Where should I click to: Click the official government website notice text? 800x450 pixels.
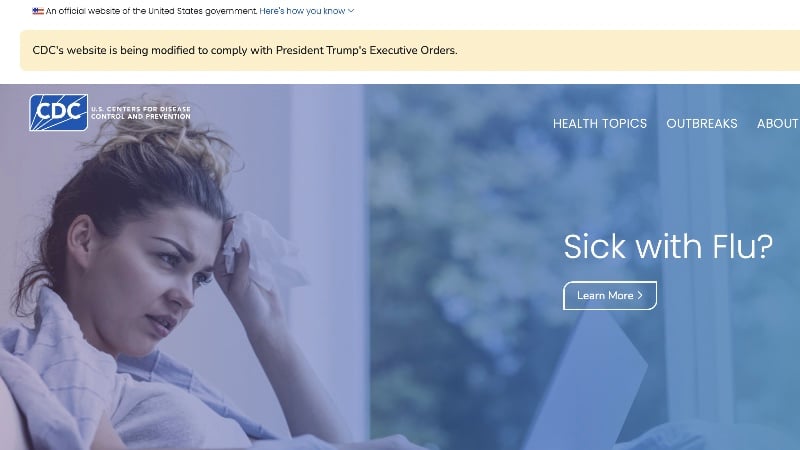(x=152, y=11)
